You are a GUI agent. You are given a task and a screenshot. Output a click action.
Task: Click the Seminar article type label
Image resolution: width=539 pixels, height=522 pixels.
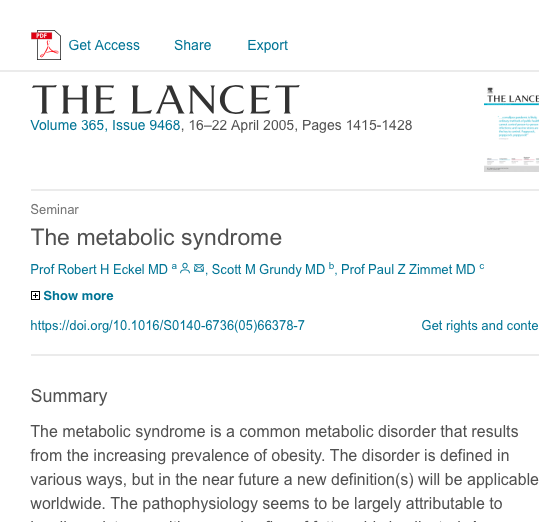pyautogui.click(x=55, y=210)
